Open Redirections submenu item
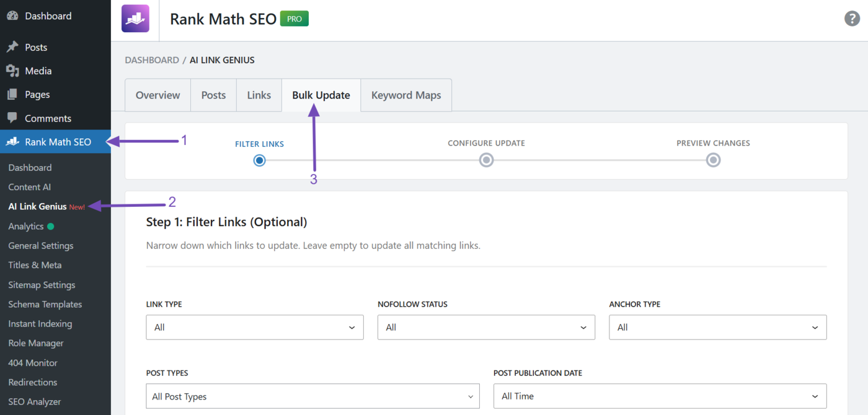The image size is (868, 415). click(x=33, y=382)
